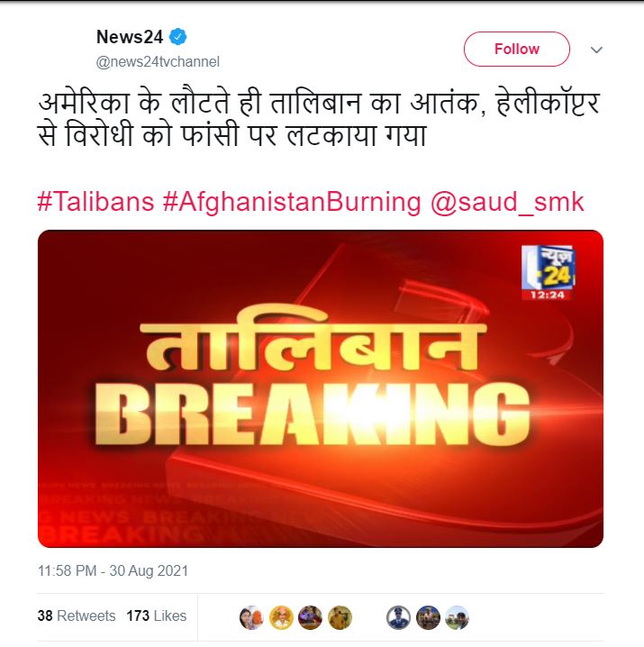Open the News24 profile name link

[x=130, y=37]
